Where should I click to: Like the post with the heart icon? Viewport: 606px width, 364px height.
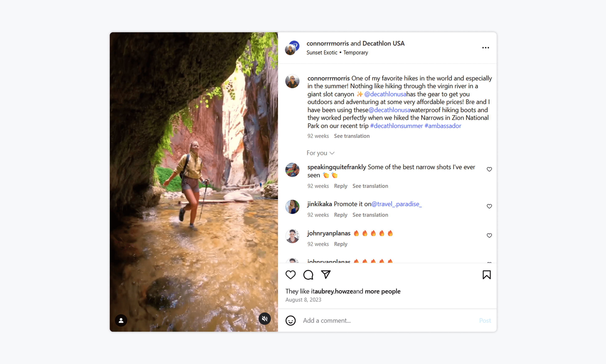(x=290, y=275)
